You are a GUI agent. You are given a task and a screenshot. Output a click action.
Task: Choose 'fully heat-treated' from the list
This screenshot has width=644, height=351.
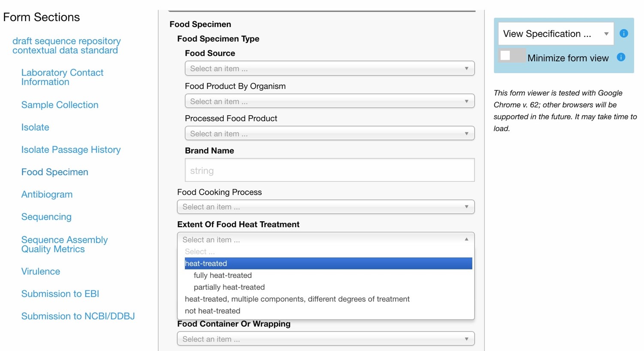[223, 275]
